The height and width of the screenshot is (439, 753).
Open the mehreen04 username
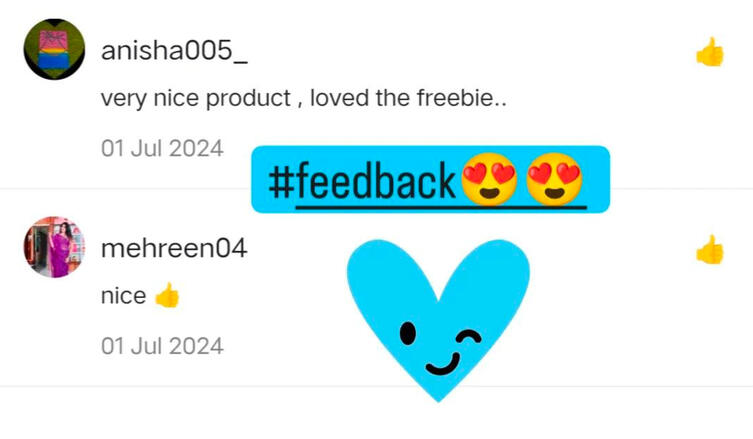pyautogui.click(x=174, y=248)
